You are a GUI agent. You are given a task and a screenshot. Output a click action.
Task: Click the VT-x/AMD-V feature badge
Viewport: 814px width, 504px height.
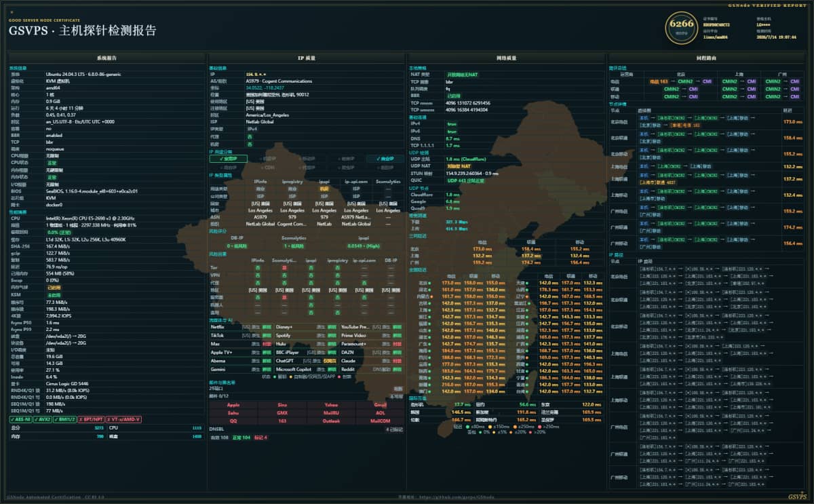[x=123, y=419]
